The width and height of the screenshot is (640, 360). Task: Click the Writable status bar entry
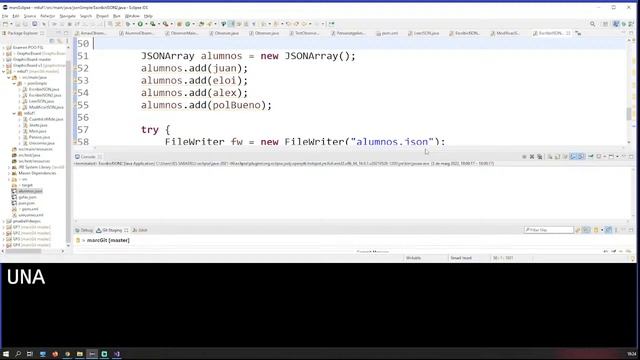[413, 258]
